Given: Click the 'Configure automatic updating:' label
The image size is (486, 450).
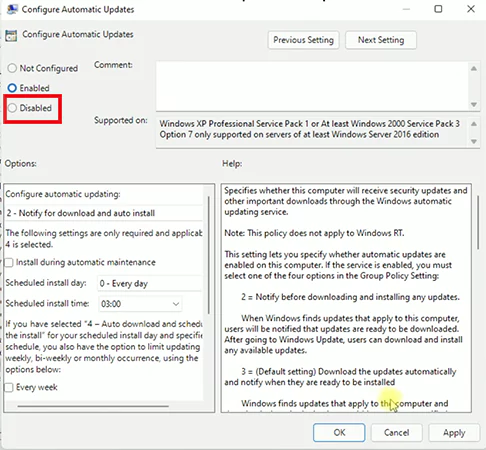Looking at the screenshot, I should (x=63, y=194).
